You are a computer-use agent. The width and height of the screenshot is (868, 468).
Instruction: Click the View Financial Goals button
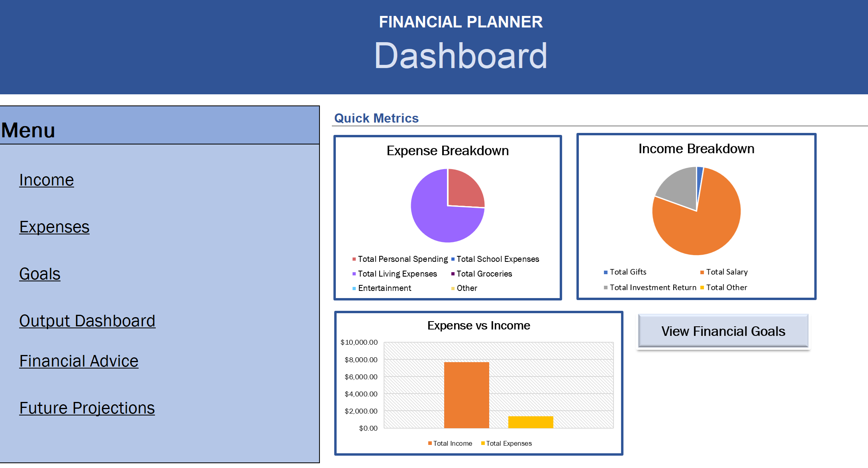click(723, 331)
